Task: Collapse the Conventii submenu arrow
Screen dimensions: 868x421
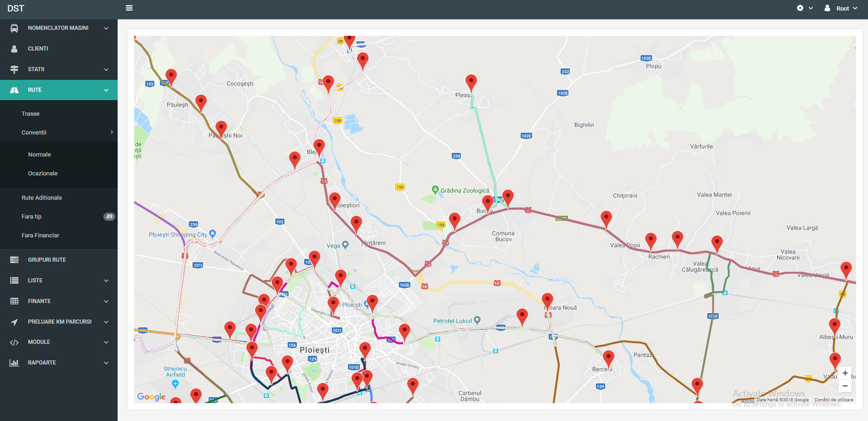Action: pyautogui.click(x=112, y=132)
